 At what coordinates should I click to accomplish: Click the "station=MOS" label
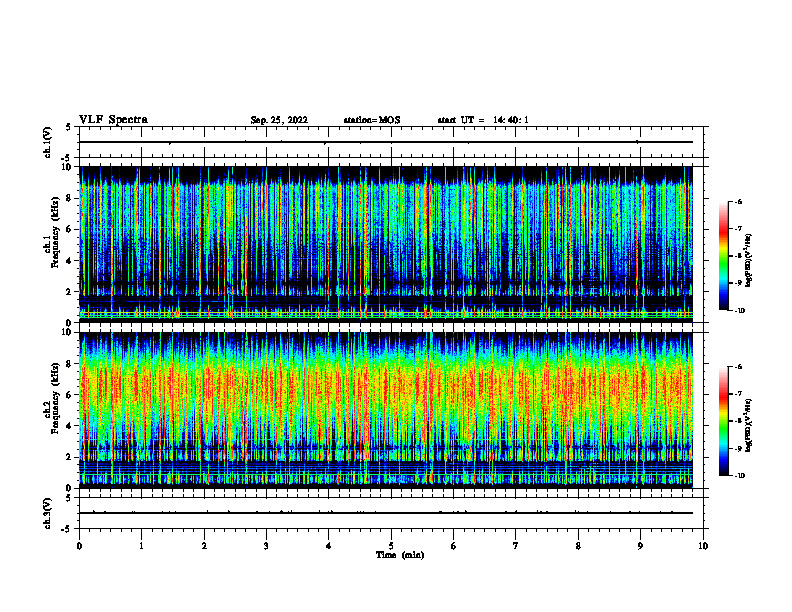[x=372, y=120]
